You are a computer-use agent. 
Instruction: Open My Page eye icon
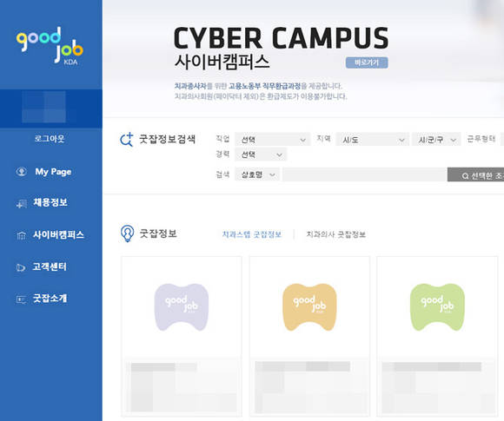point(22,172)
